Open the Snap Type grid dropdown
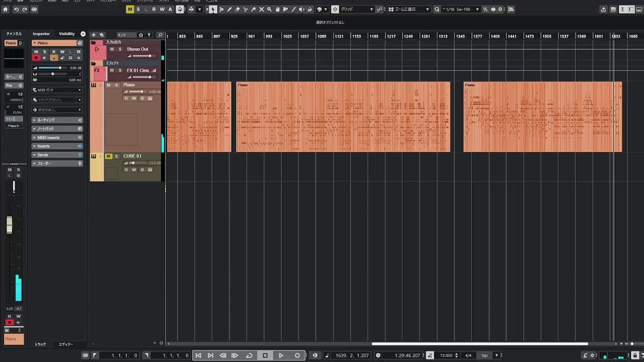This screenshot has width=644, height=362. [357, 10]
